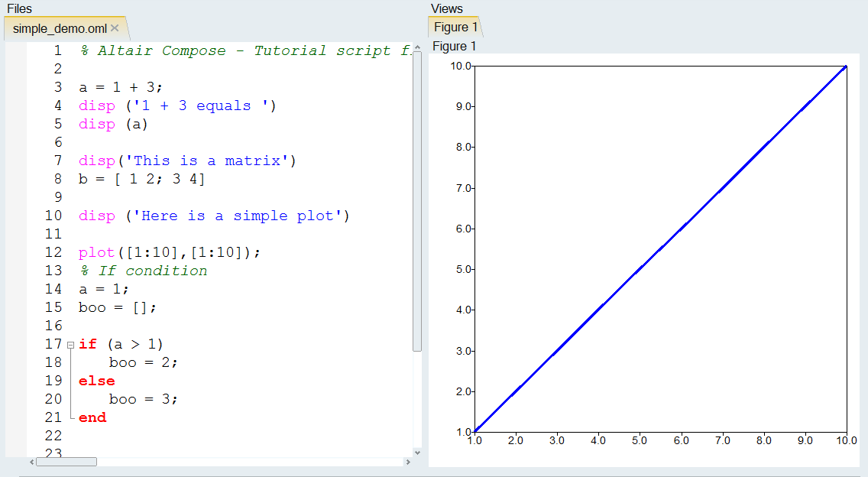Click the b = [ 1 2; 3 4] line
Screen dimensions: 868x477
pyautogui.click(x=141, y=179)
